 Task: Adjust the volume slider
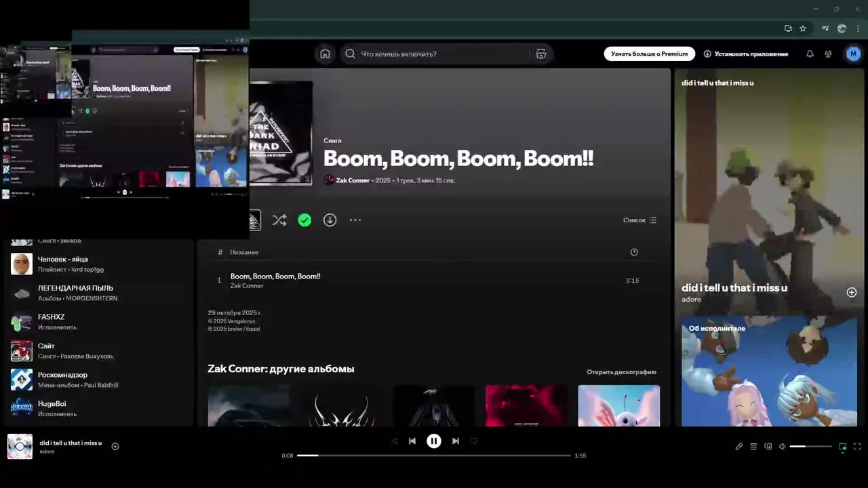click(810, 447)
